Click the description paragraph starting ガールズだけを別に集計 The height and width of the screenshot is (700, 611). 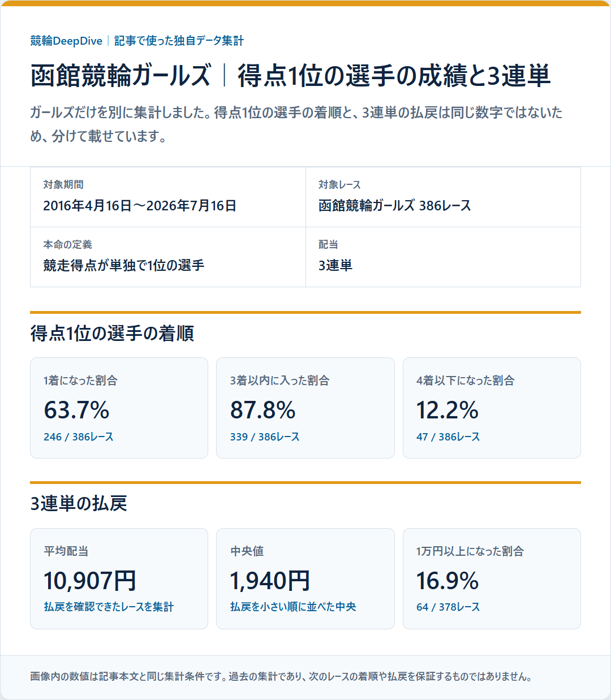(296, 124)
